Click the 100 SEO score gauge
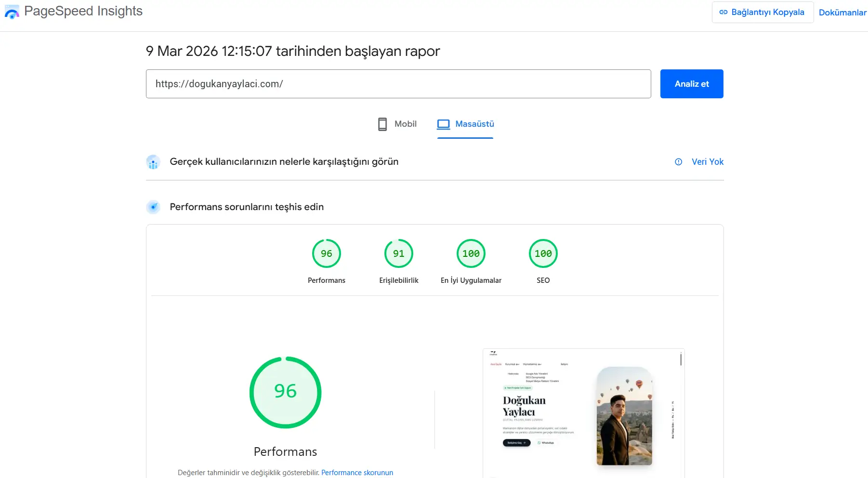868x478 pixels. 543,253
